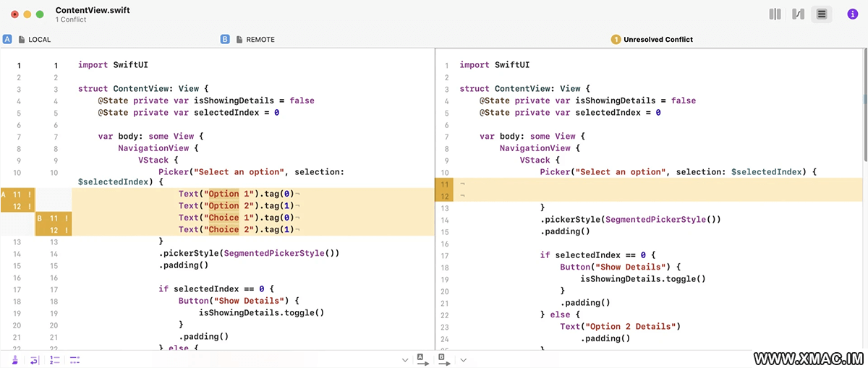Click 'Text("Option 2 Details")' in merged pane
The image size is (868, 368).
[x=621, y=326]
